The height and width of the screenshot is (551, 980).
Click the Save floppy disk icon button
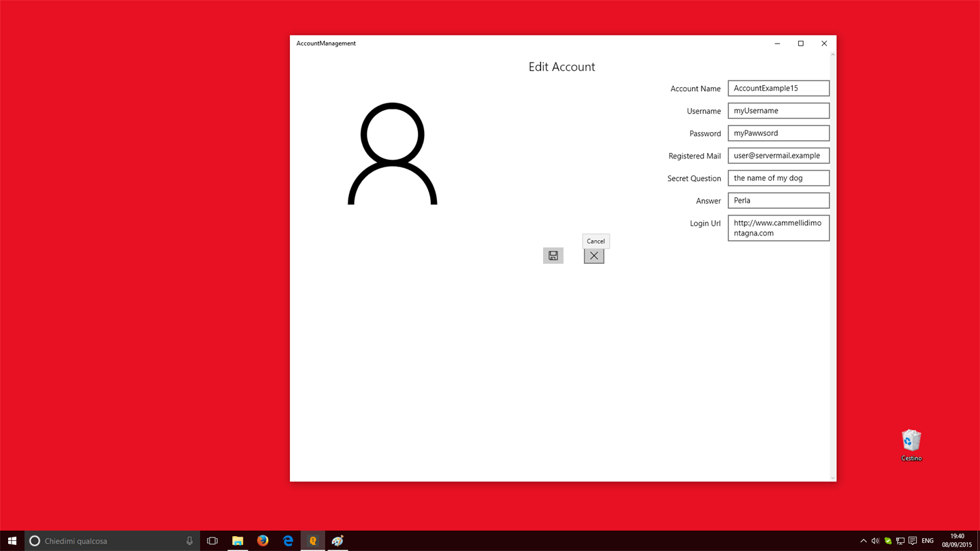pos(553,256)
